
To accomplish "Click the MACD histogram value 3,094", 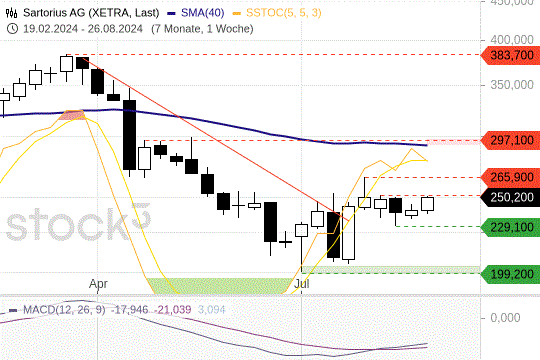I will click(x=211, y=310).
